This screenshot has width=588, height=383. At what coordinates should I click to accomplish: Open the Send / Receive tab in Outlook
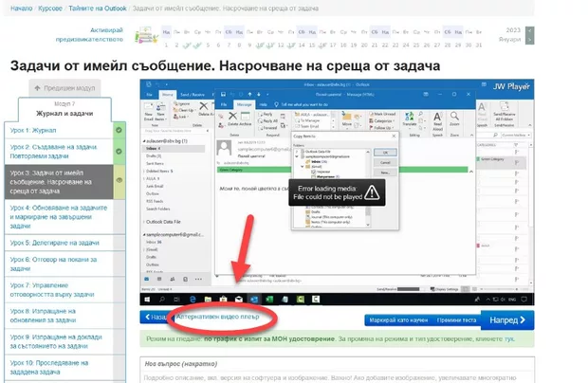(x=193, y=95)
